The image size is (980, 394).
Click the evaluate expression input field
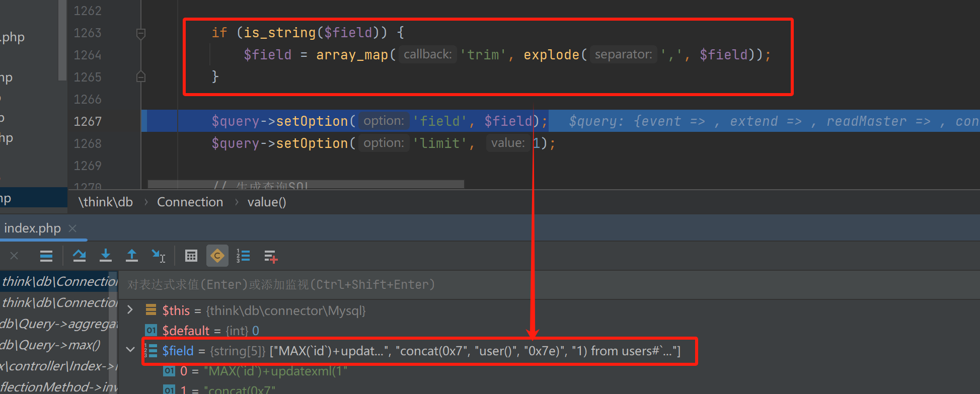(x=453, y=285)
